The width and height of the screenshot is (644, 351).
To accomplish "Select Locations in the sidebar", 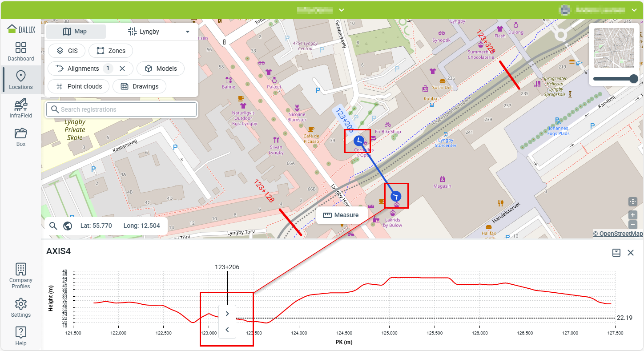I will (x=21, y=80).
